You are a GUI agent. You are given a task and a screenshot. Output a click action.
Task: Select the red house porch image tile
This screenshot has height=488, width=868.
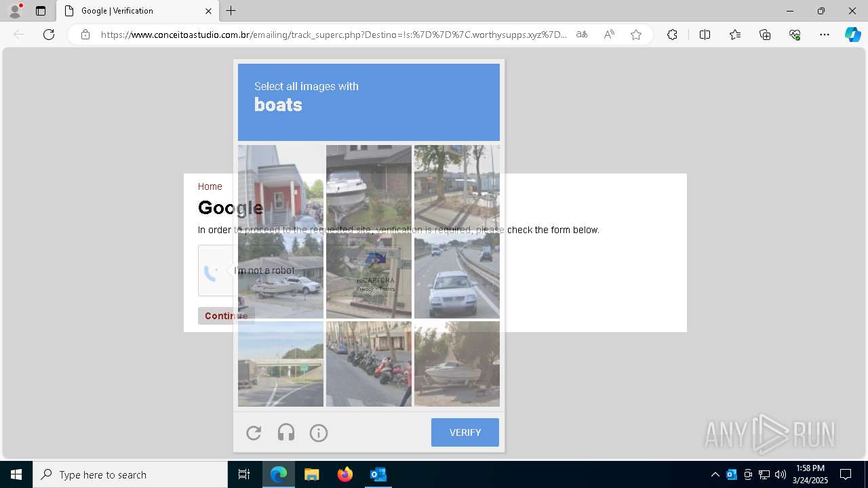coord(281,188)
